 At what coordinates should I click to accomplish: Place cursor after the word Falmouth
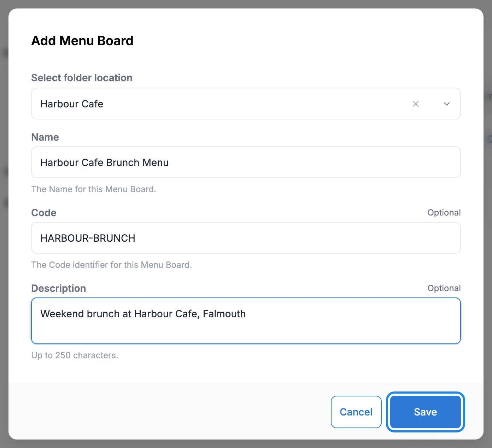246,314
